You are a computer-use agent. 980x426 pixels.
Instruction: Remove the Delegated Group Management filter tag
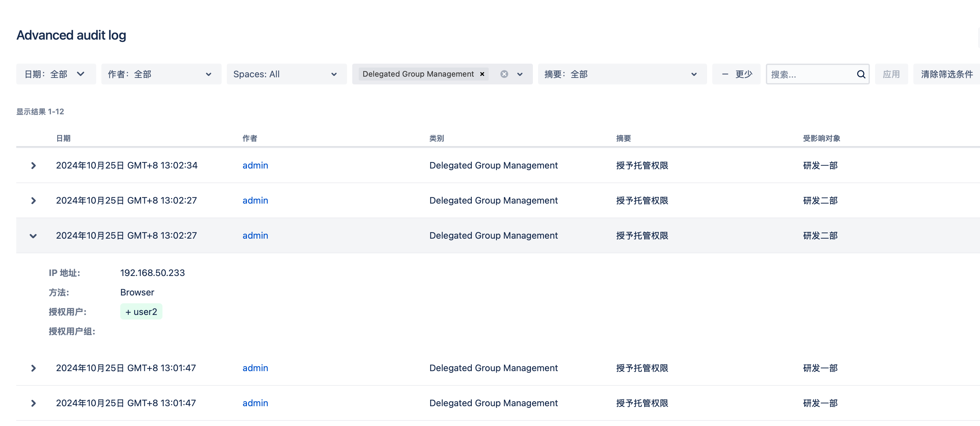[x=482, y=74]
